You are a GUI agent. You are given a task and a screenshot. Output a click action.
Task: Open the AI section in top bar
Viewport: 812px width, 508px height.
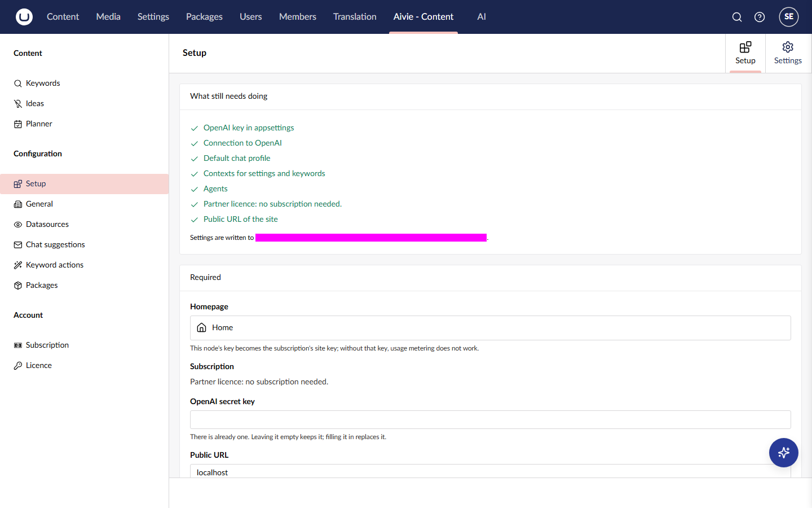(482, 17)
